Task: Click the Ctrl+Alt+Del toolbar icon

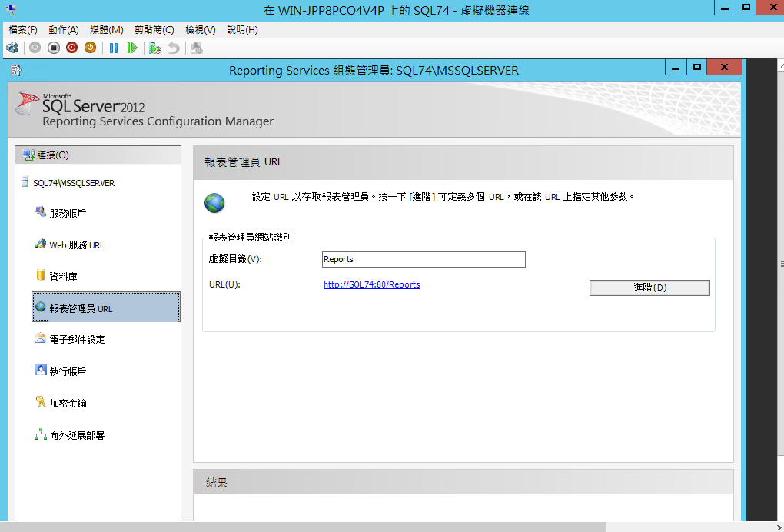Action: tap(12, 48)
